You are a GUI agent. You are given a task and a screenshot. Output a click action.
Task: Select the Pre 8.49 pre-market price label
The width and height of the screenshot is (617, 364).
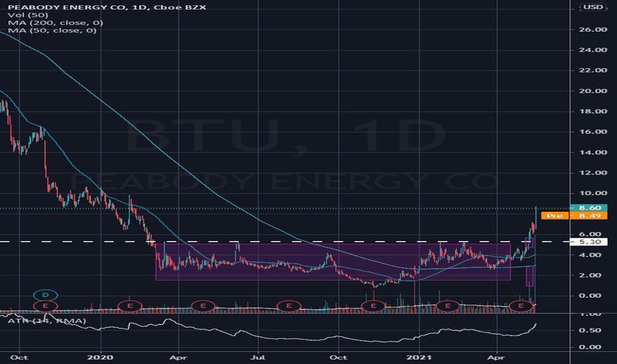(574, 216)
